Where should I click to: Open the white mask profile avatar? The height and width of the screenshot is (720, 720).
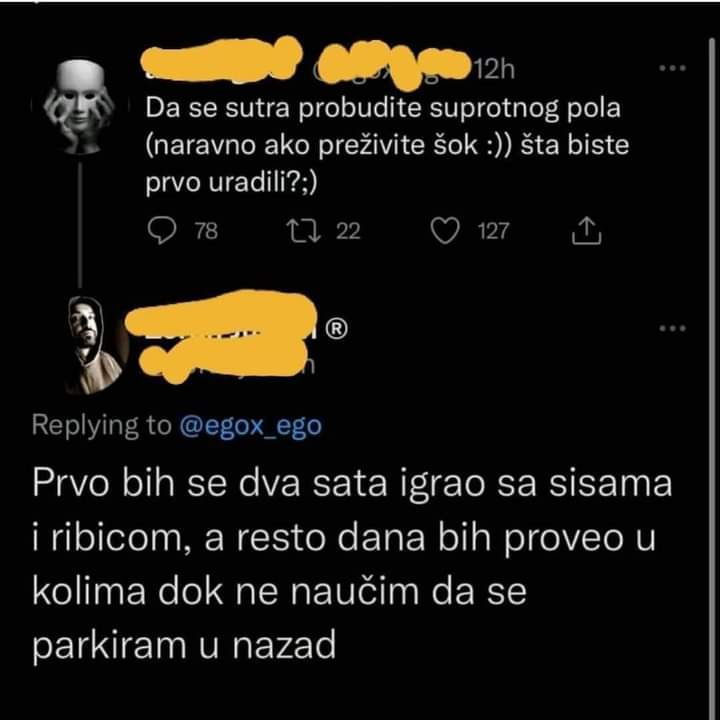[x=79, y=106]
